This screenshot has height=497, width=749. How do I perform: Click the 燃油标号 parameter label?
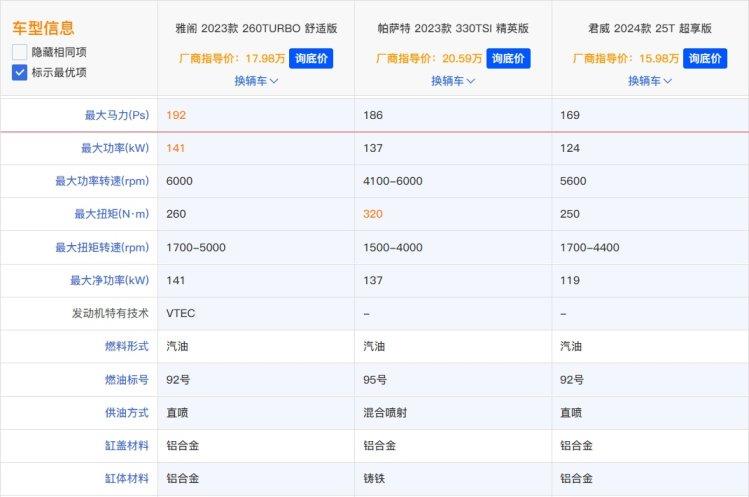[x=127, y=380]
